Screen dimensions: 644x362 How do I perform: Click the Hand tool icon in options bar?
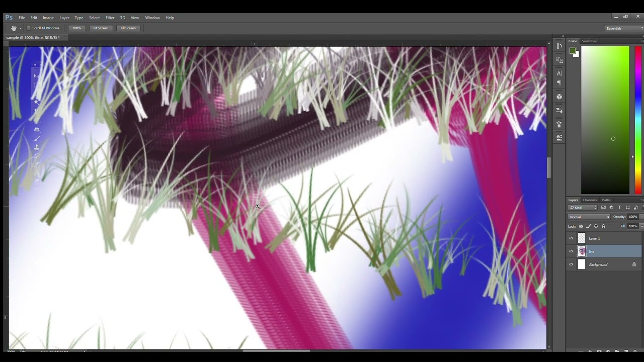tap(14, 28)
